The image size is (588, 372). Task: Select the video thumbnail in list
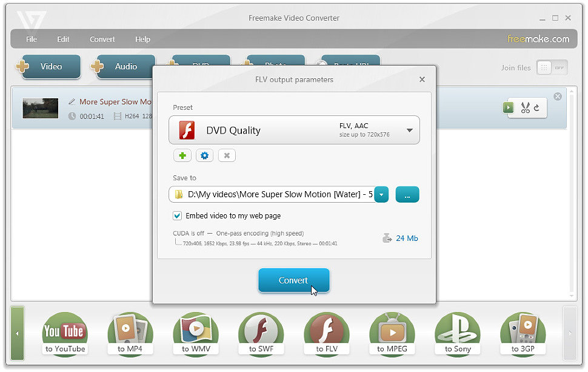pos(41,108)
